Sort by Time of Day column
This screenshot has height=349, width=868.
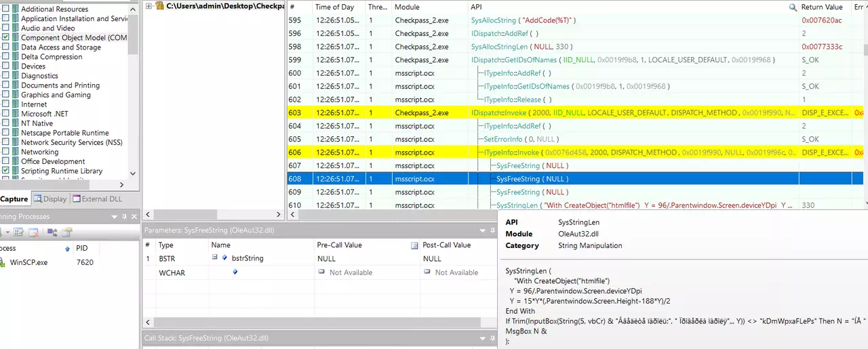[338, 7]
